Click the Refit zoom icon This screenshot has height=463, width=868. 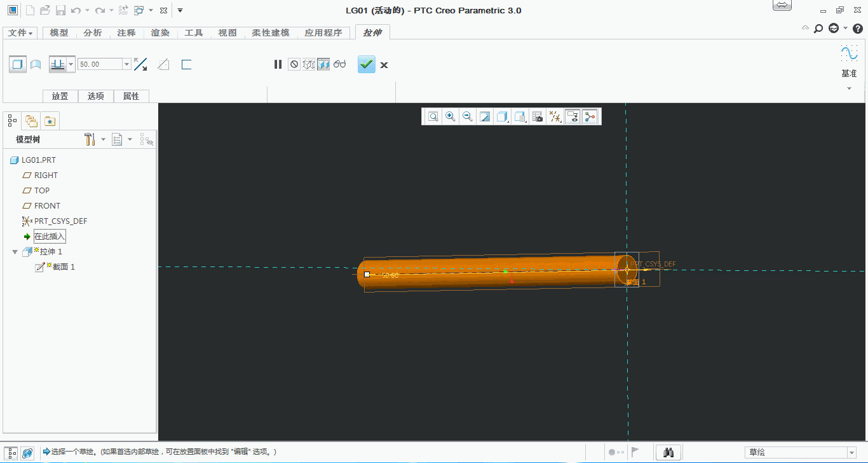point(433,116)
